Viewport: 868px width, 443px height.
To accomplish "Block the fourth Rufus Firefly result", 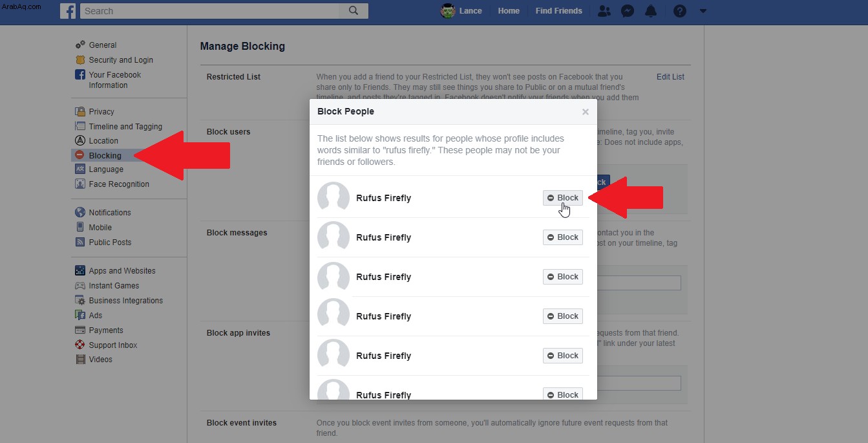I will (x=563, y=316).
